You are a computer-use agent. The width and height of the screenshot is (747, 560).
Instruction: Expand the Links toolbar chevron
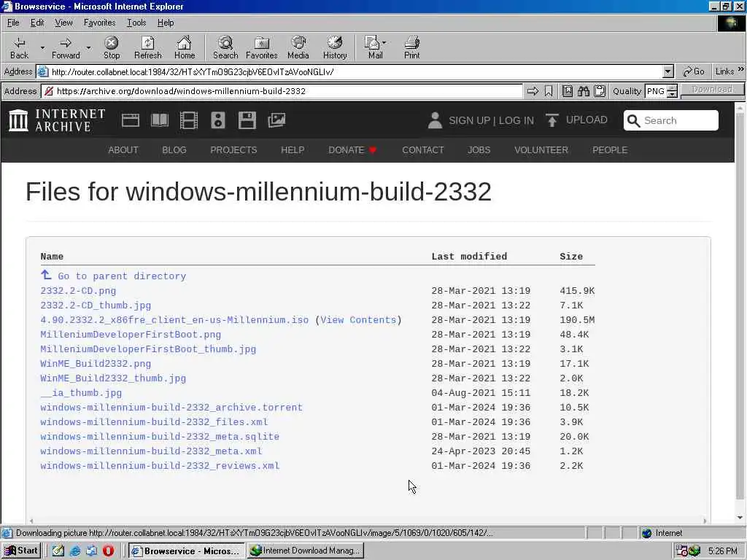tap(741, 69)
